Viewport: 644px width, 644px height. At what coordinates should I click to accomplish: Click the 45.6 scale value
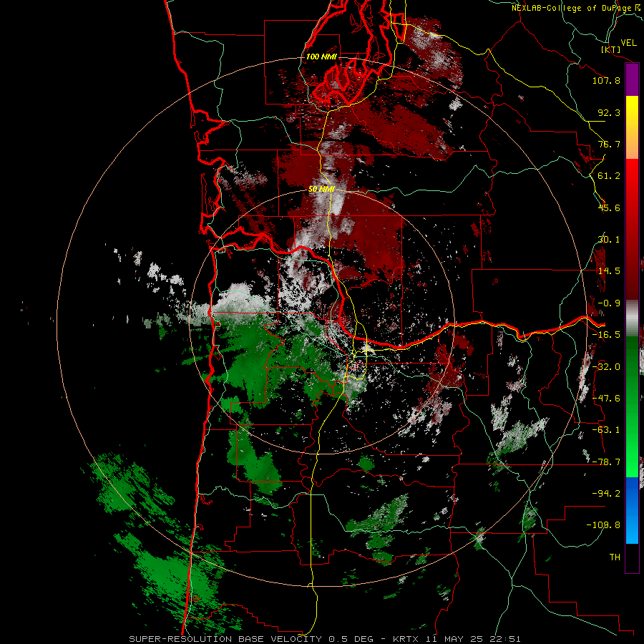click(609, 208)
